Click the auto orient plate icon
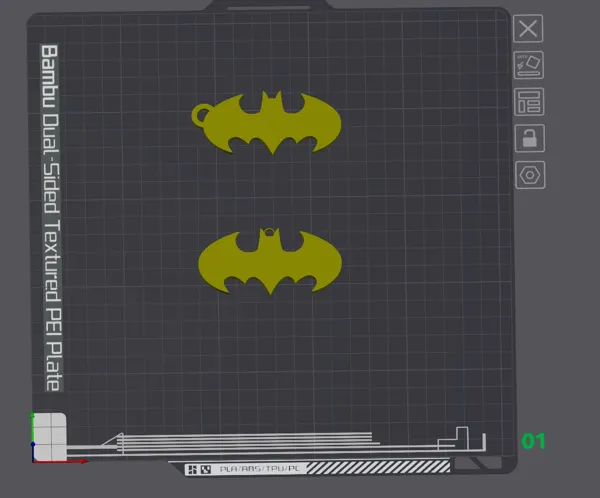Screen dimensions: 600x498 tap(528, 65)
